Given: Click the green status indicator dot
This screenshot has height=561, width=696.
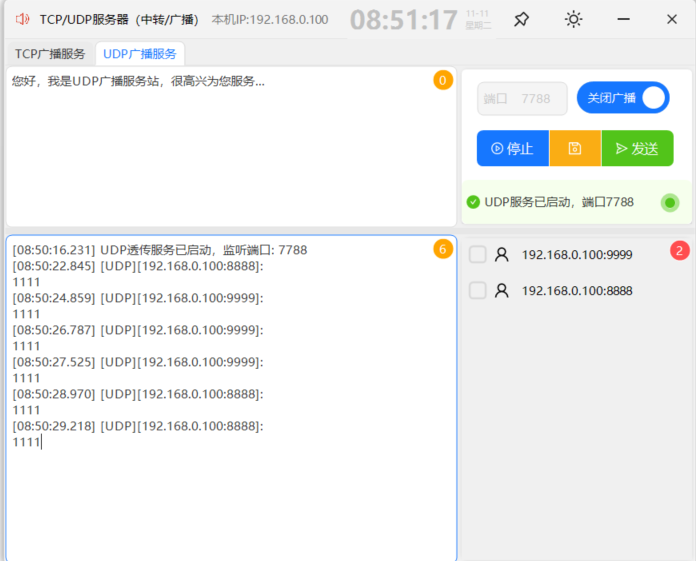Looking at the screenshot, I should (670, 203).
